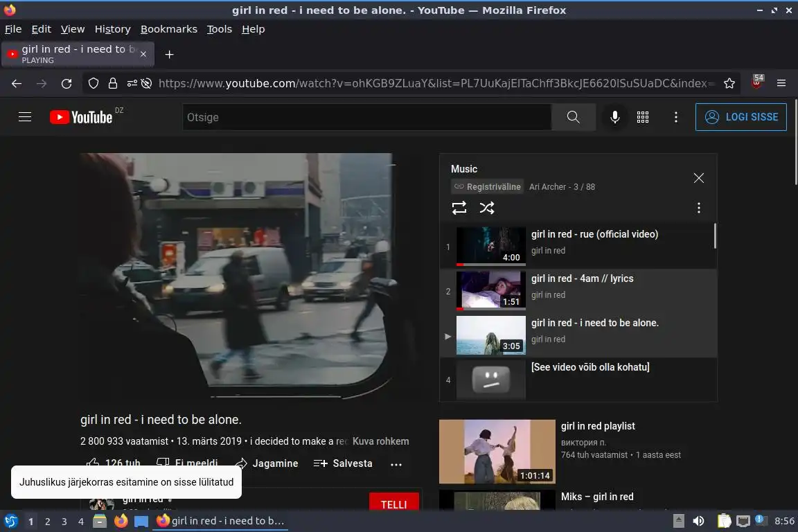Go to YouTube home via logo
The height and width of the screenshot is (532, 798).
[x=81, y=117]
